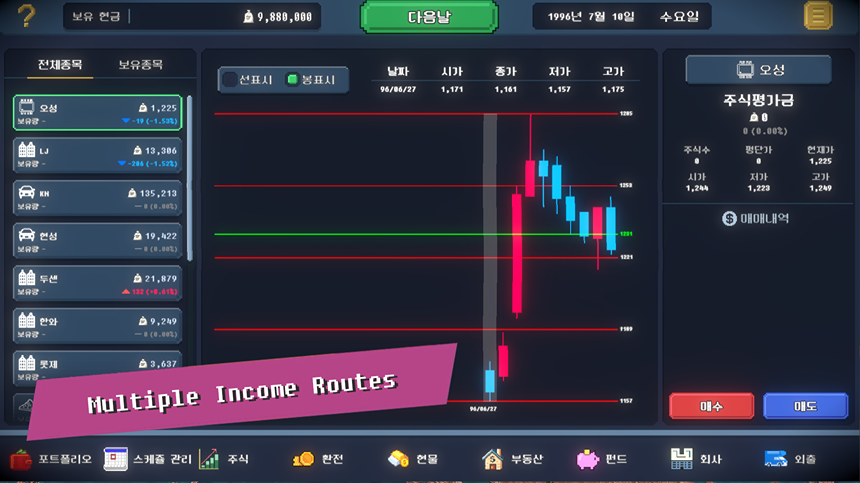The image size is (860, 483).
Task: Open the 회사 building icon
Action: (681, 459)
